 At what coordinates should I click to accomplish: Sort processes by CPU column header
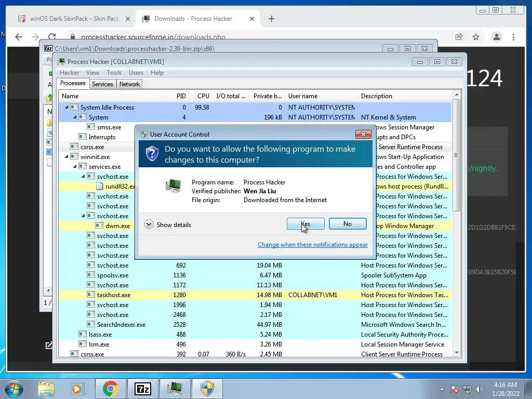[201, 96]
